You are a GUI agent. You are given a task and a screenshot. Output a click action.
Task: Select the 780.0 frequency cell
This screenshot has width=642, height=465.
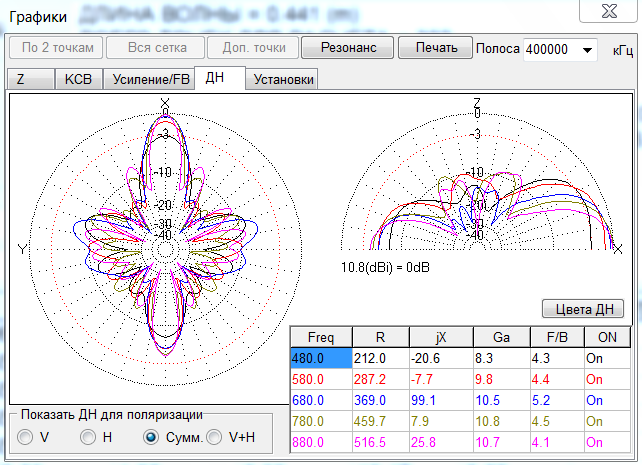(319, 421)
